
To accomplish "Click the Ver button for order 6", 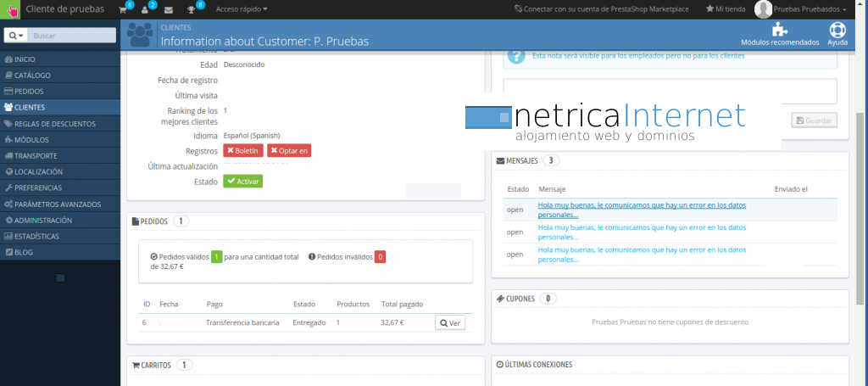I will 449,322.
